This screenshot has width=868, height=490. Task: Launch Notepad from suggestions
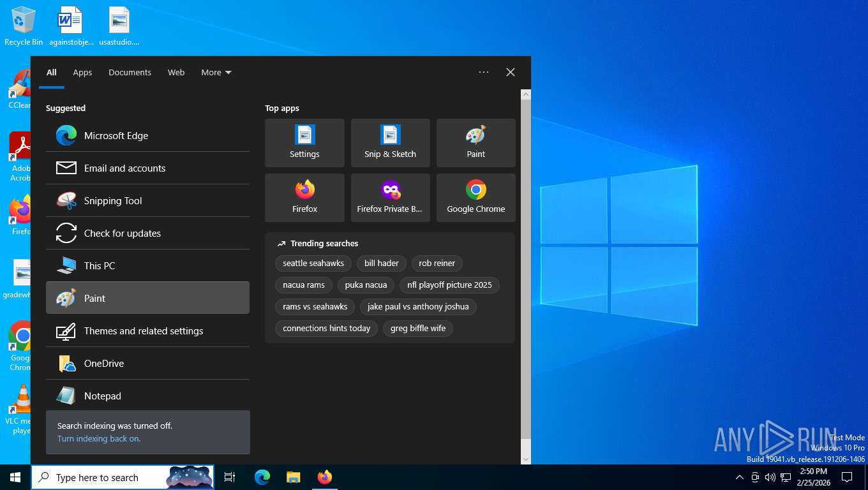[x=147, y=396]
